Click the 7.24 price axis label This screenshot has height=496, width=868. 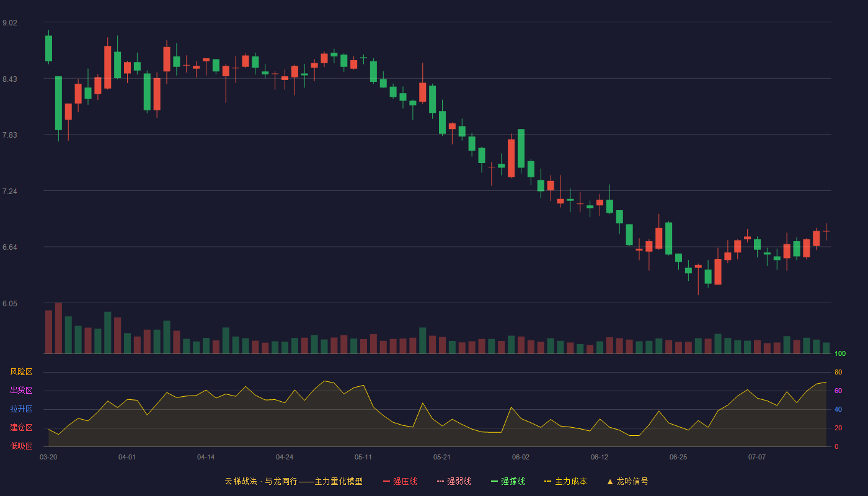[10, 192]
